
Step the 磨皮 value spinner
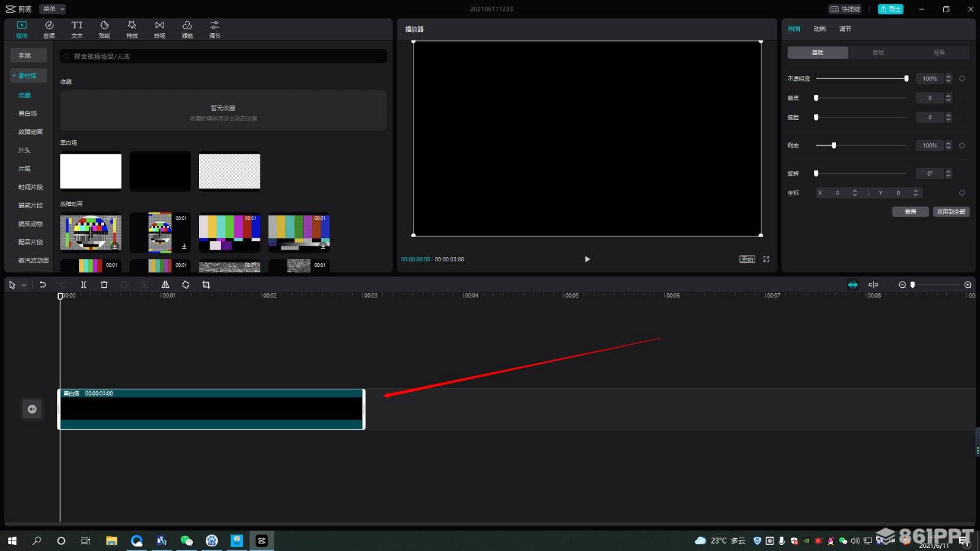click(948, 98)
